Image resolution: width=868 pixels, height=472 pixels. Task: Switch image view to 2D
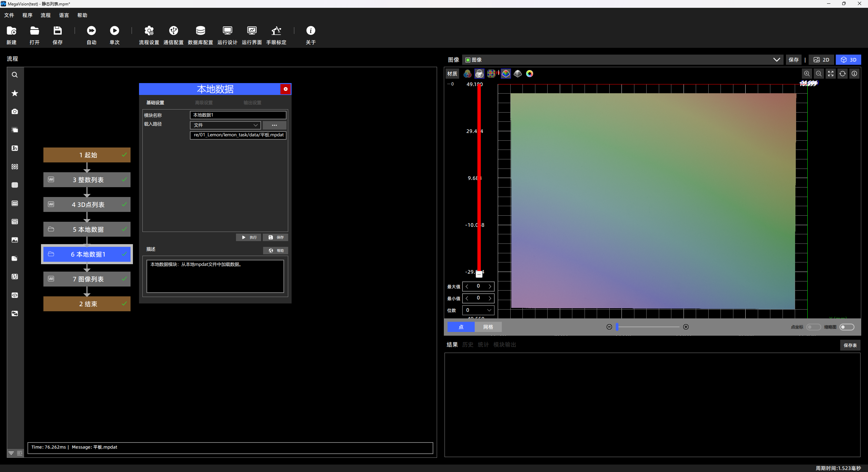(x=822, y=60)
